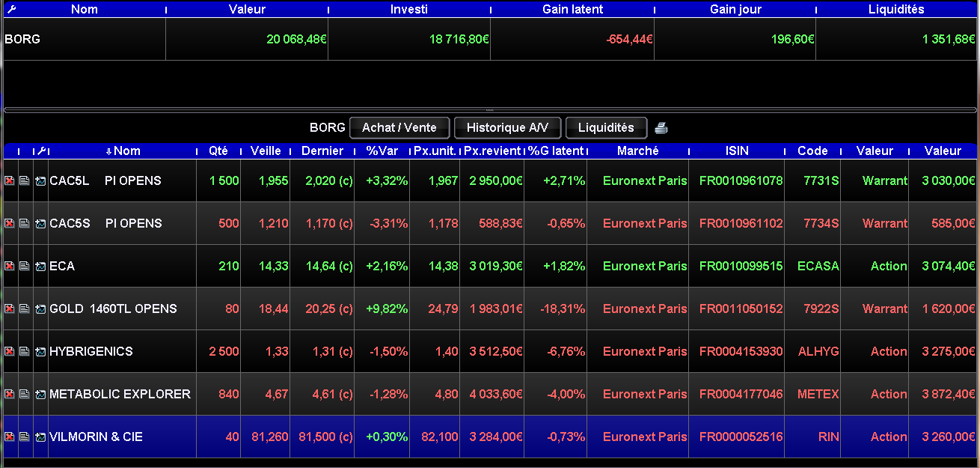Image resolution: width=980 pixels, height=468 pixels.
Task: Select HYBRIGENICS name cell
Action: click(x=123, y=351)
